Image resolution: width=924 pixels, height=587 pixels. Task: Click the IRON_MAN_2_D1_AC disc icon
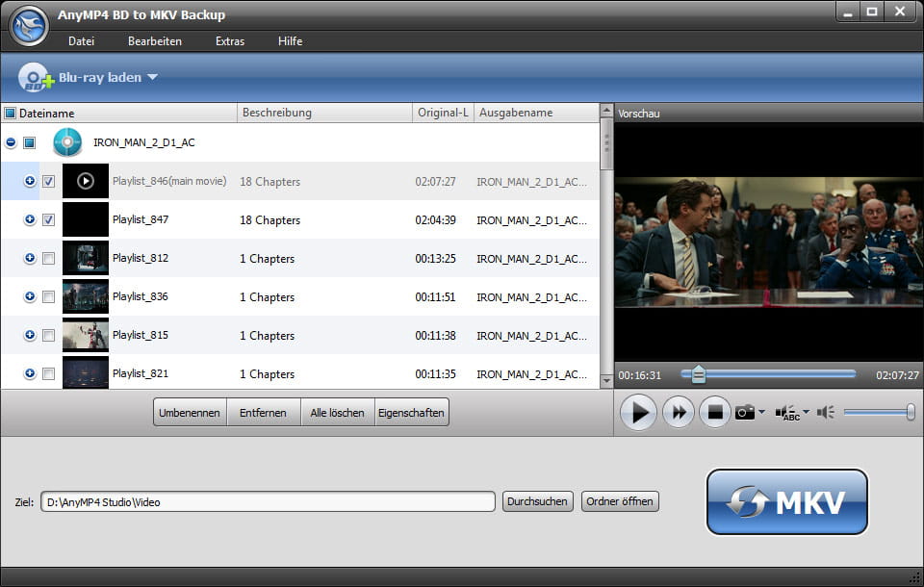point(67,142)
